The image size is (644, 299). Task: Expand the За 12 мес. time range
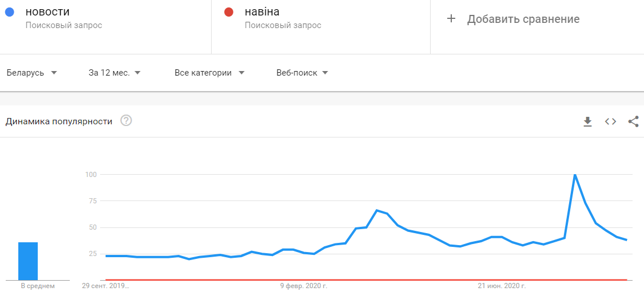(x=114, y=73)
